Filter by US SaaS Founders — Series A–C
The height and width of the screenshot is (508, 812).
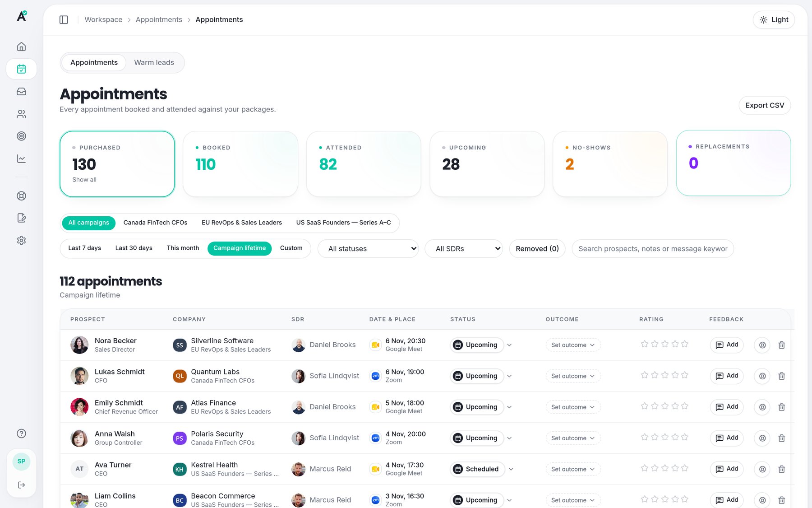point(343,223)
